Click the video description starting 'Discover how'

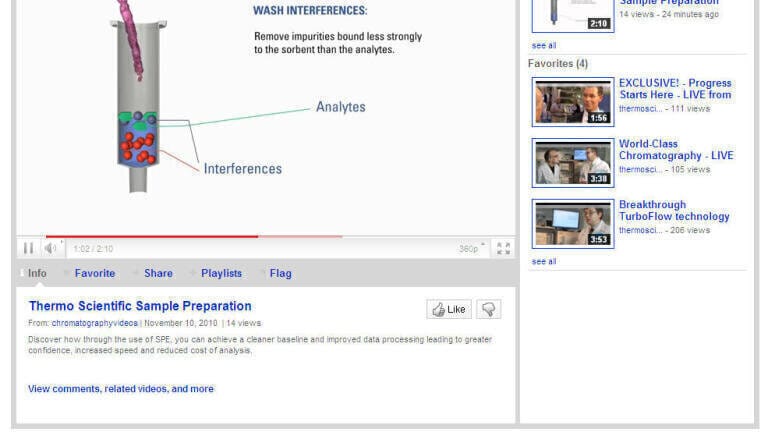coord(260,345)
